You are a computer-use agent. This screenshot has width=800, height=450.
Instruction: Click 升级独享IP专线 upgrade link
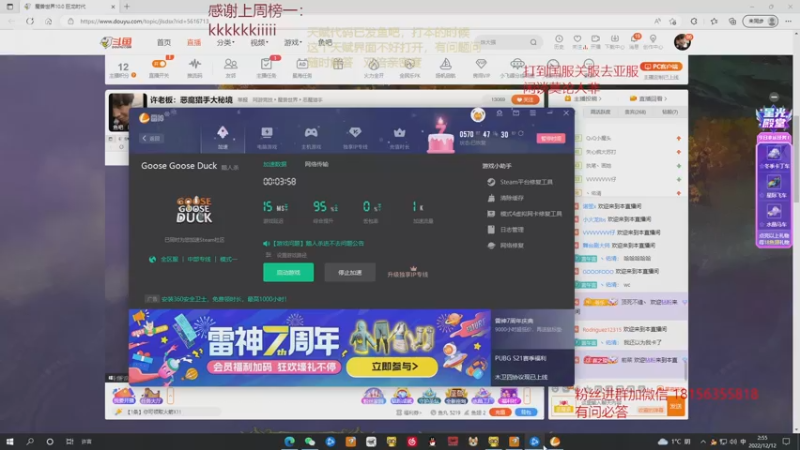[407, 274]
